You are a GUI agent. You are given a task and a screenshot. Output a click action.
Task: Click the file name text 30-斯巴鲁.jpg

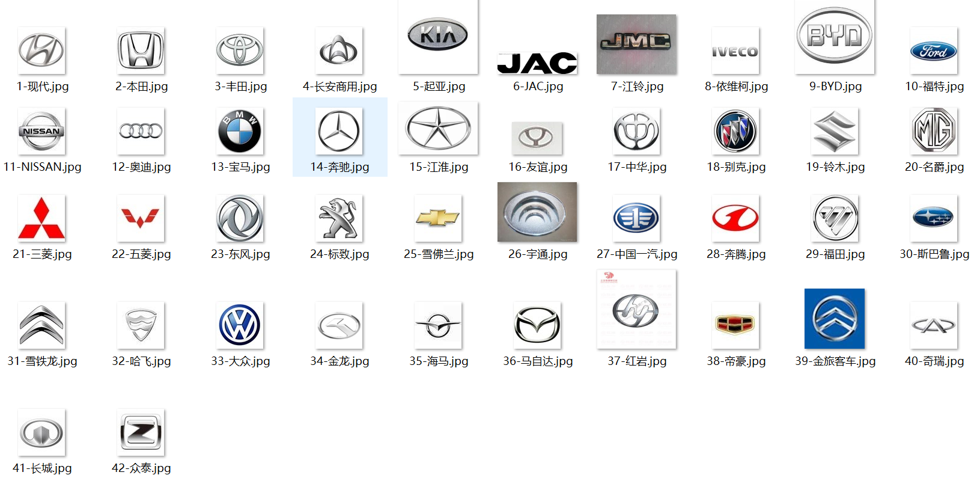pos(934,254)
